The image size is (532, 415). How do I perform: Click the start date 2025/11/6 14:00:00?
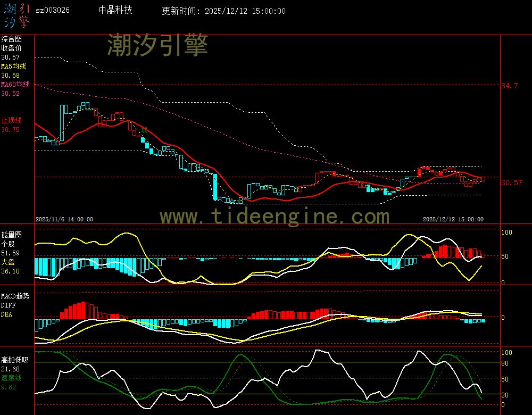pyautogui.click(x=64, y=219)
